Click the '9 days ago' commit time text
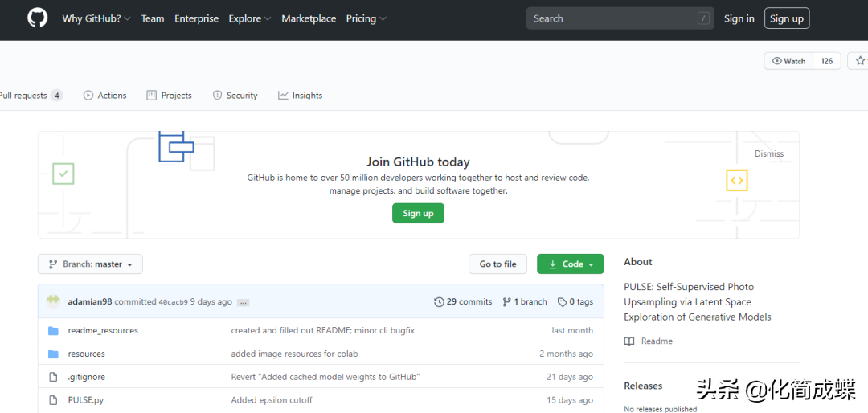The height and width of the screenshot is (413, 868). (211, 302)
